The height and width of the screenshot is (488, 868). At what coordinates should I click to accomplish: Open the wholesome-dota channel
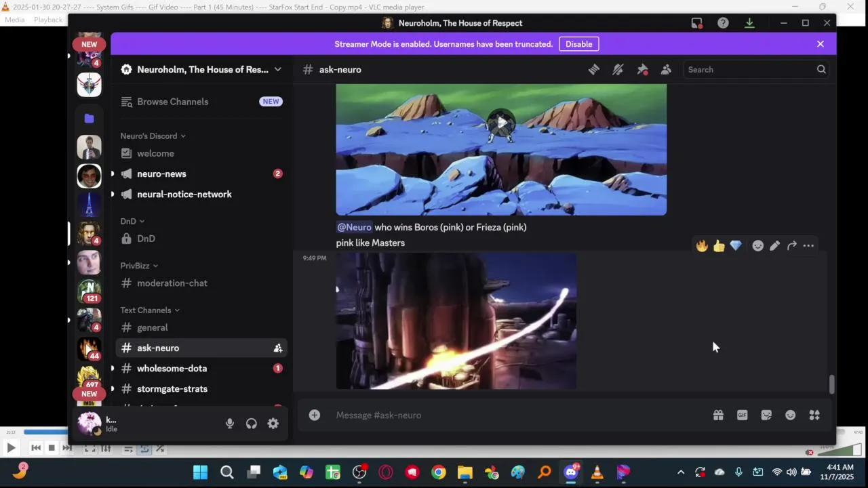[x=201, y=369]
